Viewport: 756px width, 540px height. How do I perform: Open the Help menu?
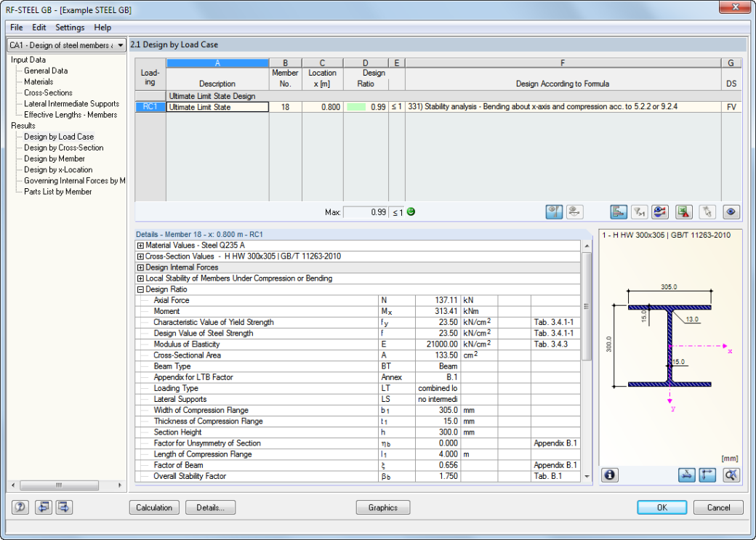[102, 28]
